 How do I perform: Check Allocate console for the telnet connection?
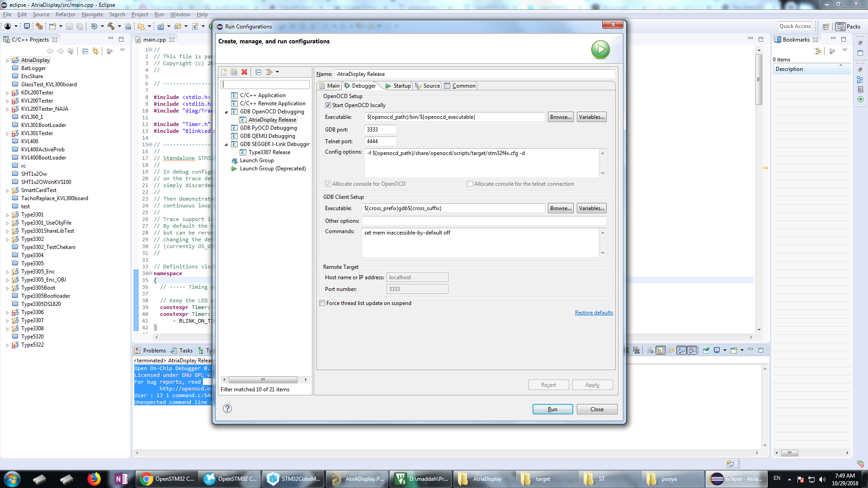470,184
